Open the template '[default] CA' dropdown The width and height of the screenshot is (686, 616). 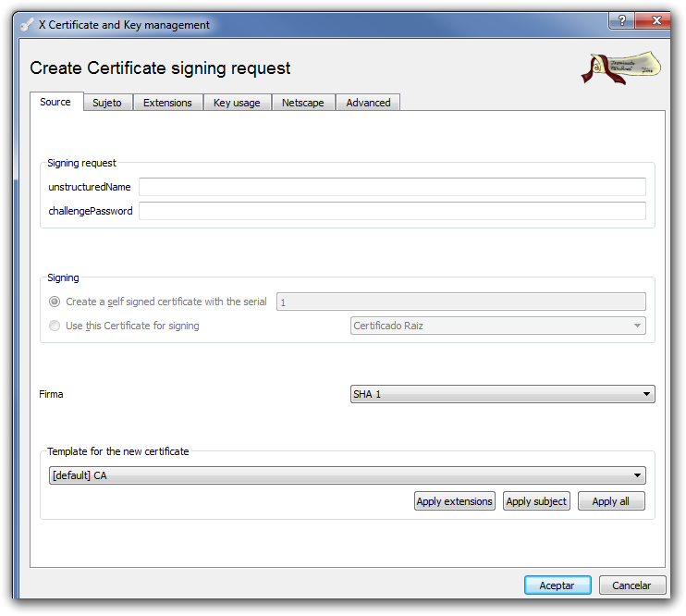347,475
